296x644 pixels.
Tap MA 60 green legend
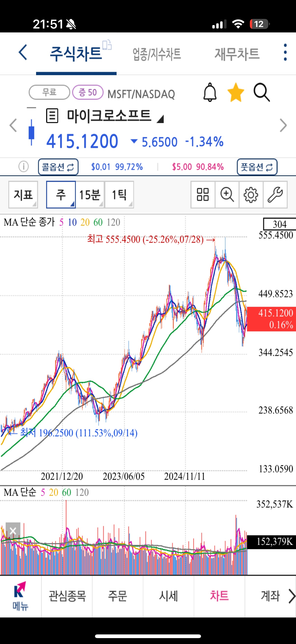click(x=98, y=222)
